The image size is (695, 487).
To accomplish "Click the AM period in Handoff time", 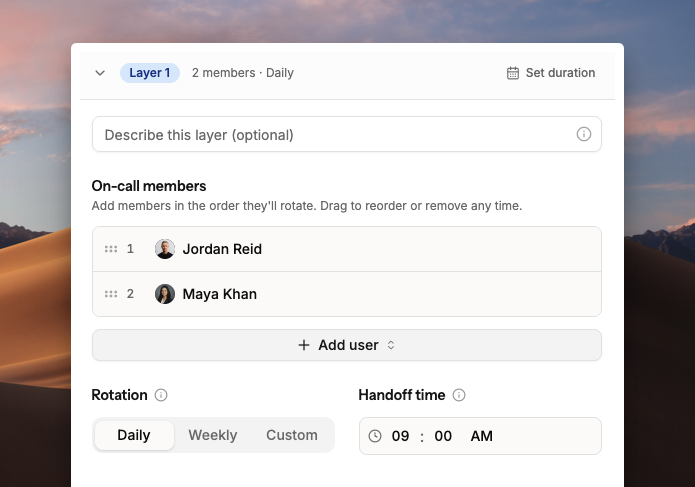I will [481, 436].
